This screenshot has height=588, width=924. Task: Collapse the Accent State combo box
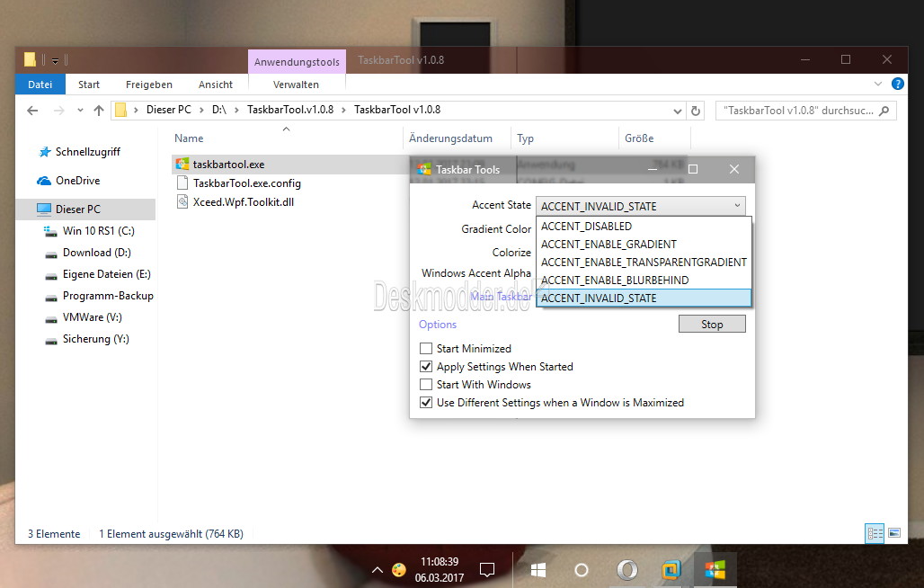(x=737, y=206)
